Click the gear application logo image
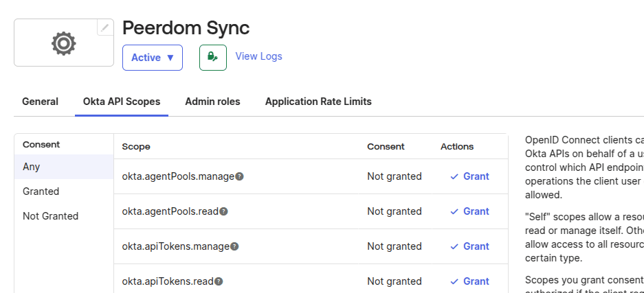The image size is (644, 293). coord(63,43)
